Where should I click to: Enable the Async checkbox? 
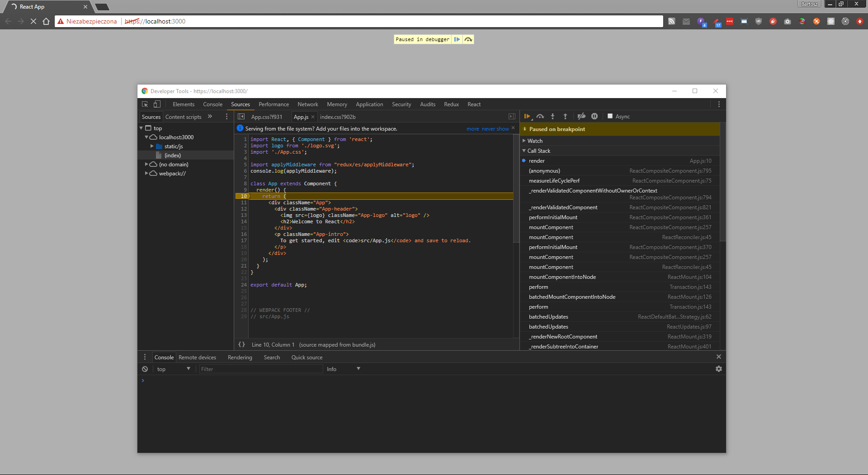coord(610,117)
